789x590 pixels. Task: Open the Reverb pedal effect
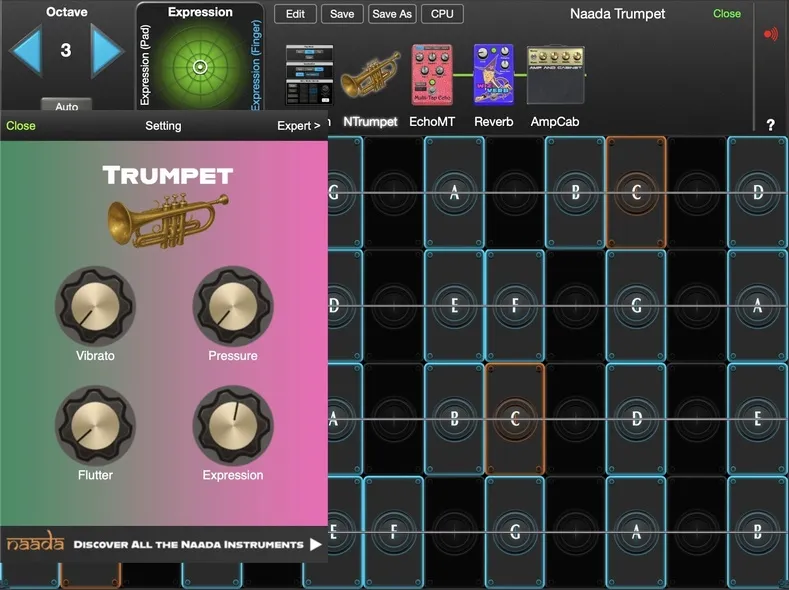click(x=494, y=74)
